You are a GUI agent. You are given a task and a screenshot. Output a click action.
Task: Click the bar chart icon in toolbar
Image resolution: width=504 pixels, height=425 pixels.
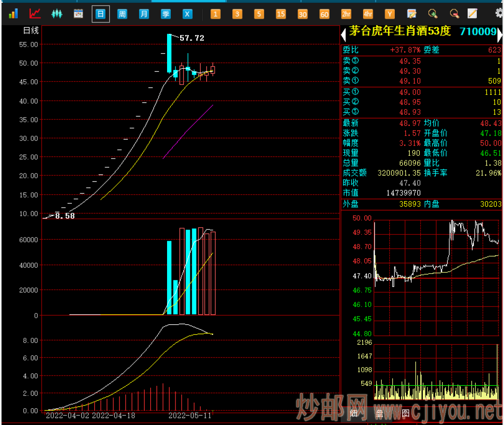point(13,14)
